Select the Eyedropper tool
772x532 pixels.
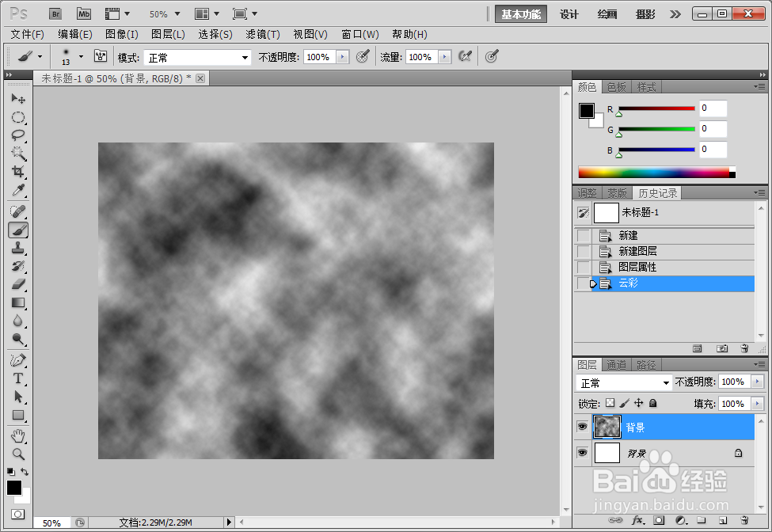(x=18, y=190)
